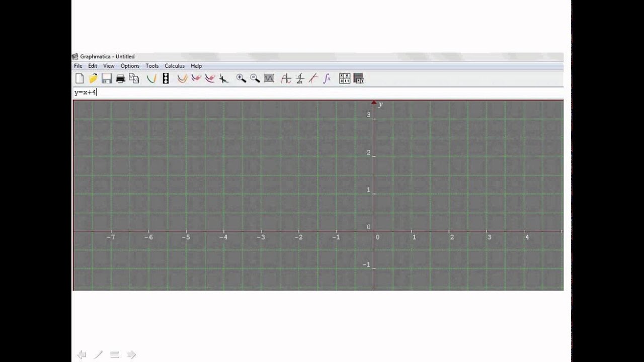The width and height of the screenshot is (644, 362).
Task: Open a file with the folder icon
Action: click(x=93, y=78)
